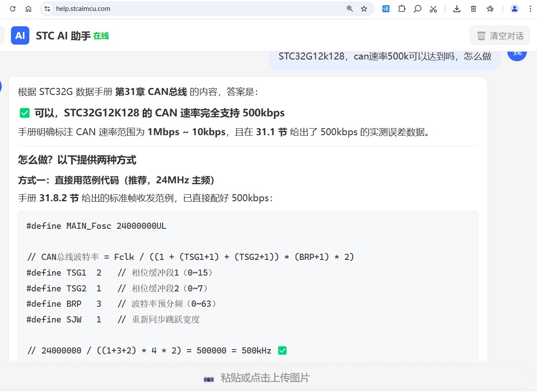Viewport: 537px width, 392px height.
Task: Open the browser downloads icon
Action: click(457, 9)
